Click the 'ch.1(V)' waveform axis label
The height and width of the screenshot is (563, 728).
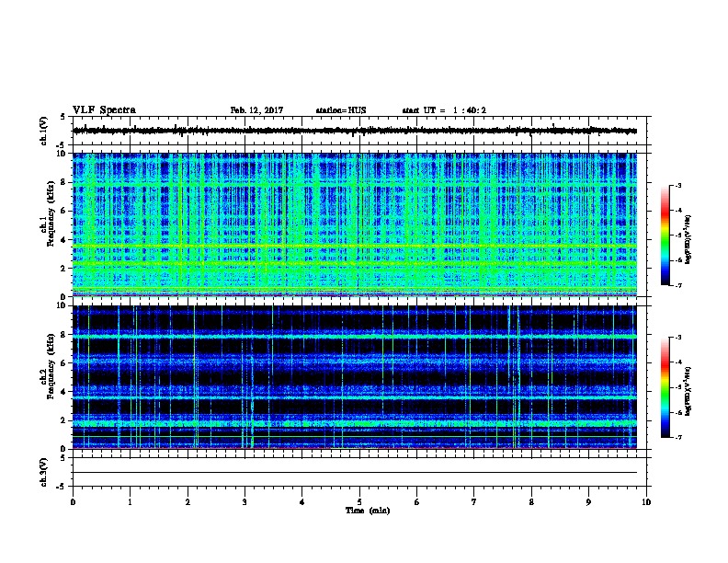point(44,131)
